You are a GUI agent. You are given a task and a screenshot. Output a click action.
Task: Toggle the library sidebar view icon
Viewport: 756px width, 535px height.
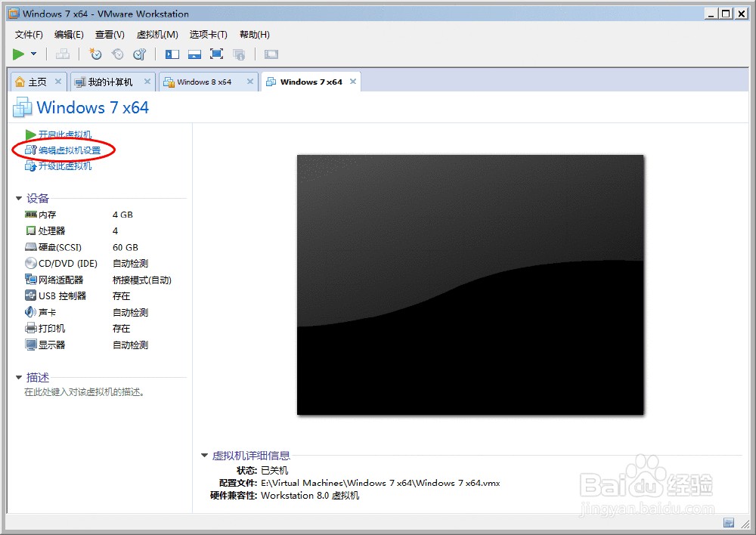(172, 54)
